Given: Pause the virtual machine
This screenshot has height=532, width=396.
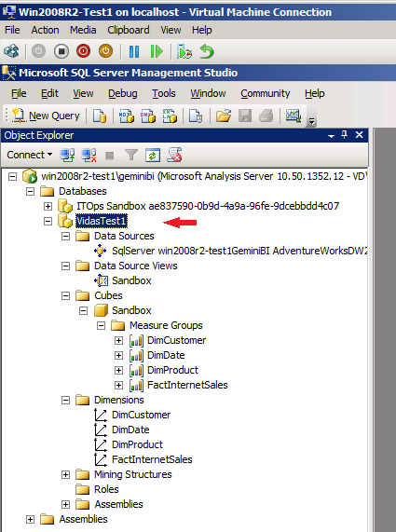Looking at the screenshot, I should coord(134,51).
